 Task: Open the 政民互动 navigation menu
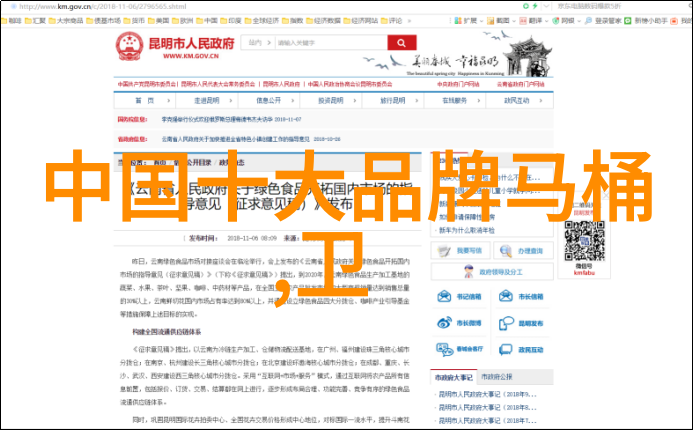click(x=519, y=100)
